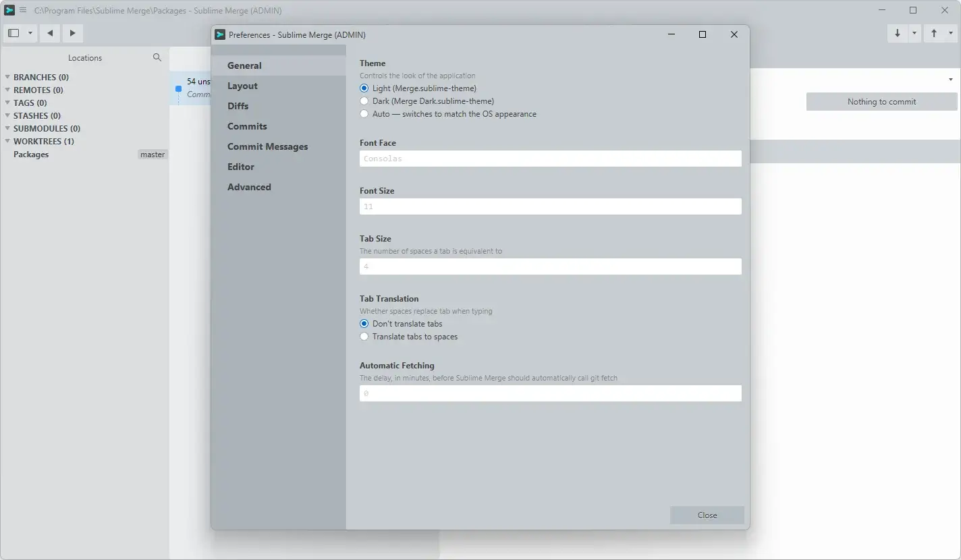Screen dimensions: 961x560
Task: Open the hamburger menu in main window
Action: (23, 10)
